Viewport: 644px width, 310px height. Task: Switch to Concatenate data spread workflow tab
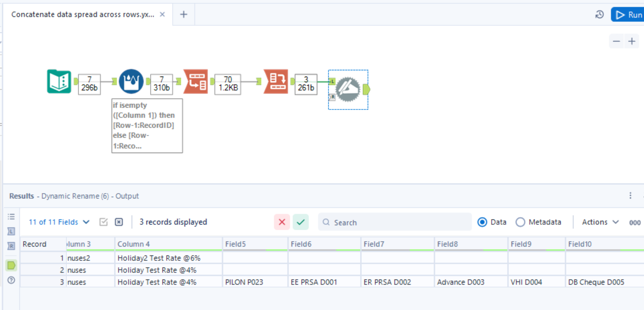click(83, 14)
